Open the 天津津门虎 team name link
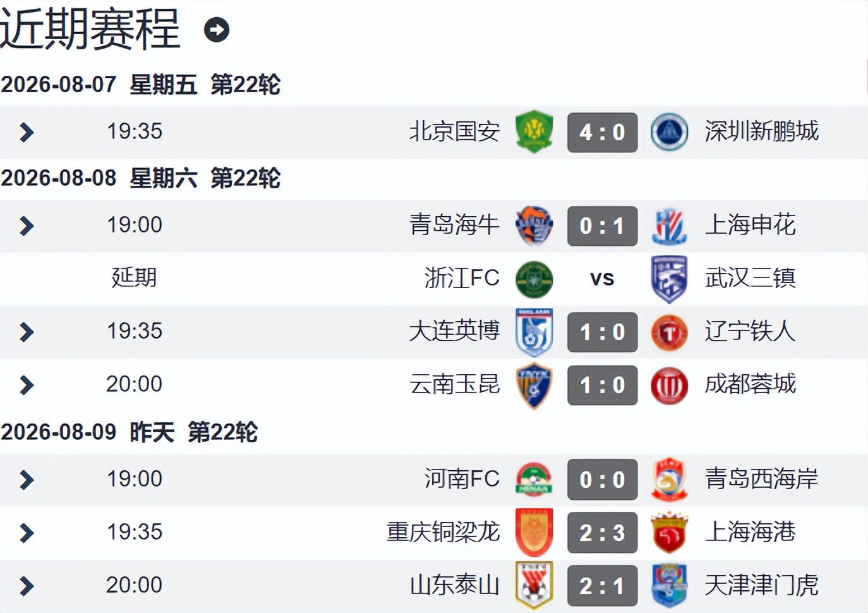 coord(761,585)
